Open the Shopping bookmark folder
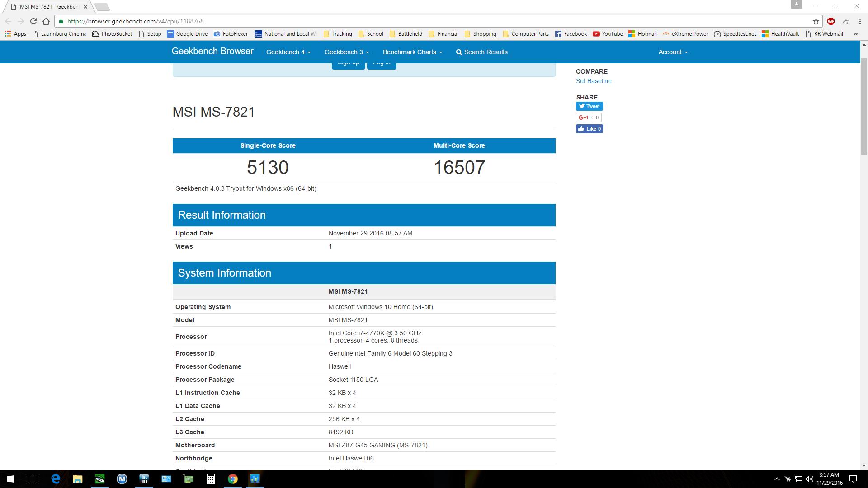This screenshot has height=488, width=868. point(480,34)
